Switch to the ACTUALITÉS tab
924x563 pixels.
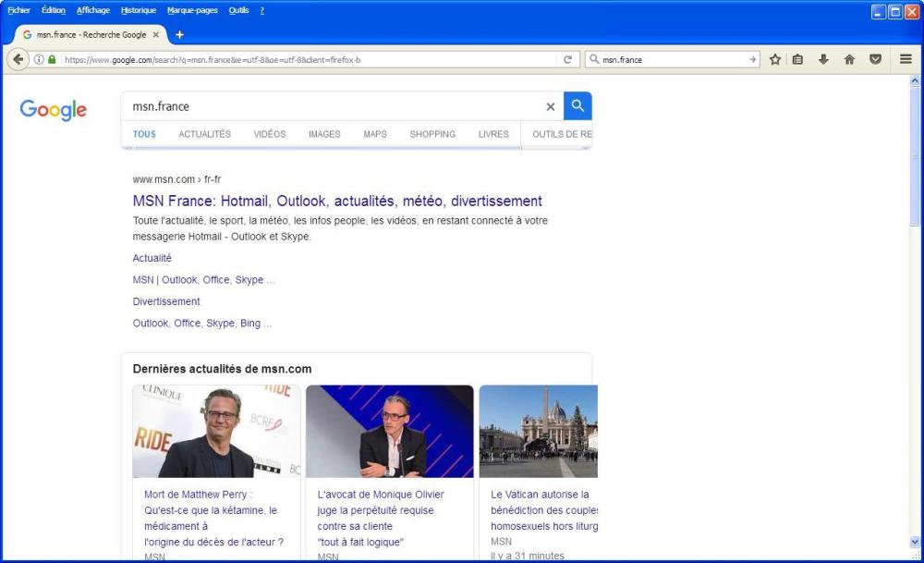(x=204, y=134)
